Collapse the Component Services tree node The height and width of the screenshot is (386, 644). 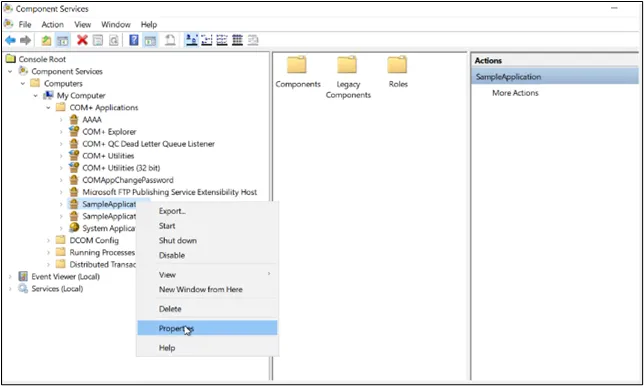10,71
